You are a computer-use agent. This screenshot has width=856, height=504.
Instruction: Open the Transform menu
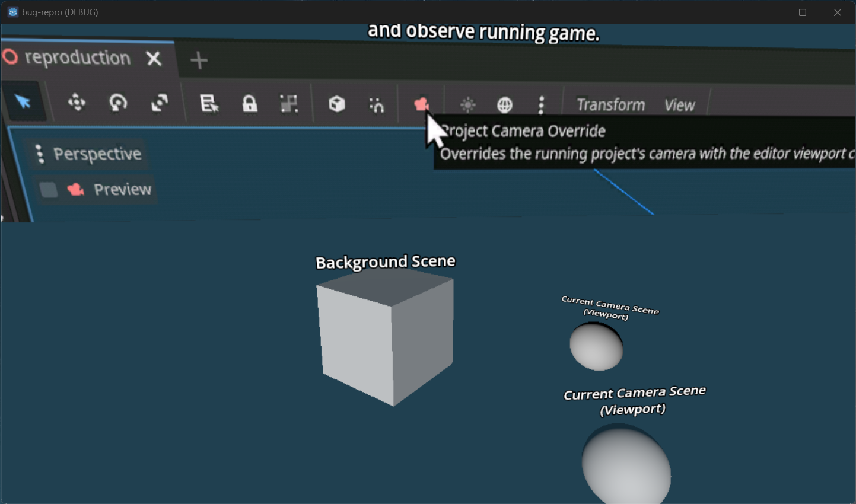click(x=610, y=104)
